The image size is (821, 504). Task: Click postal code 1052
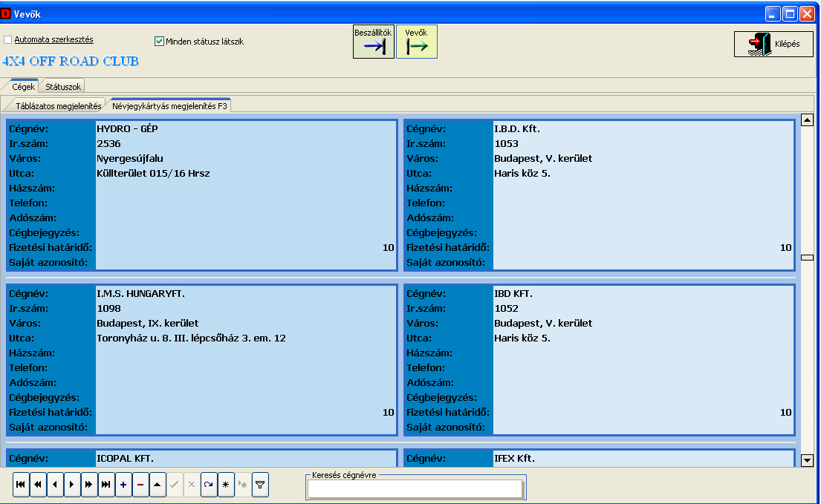506,309
